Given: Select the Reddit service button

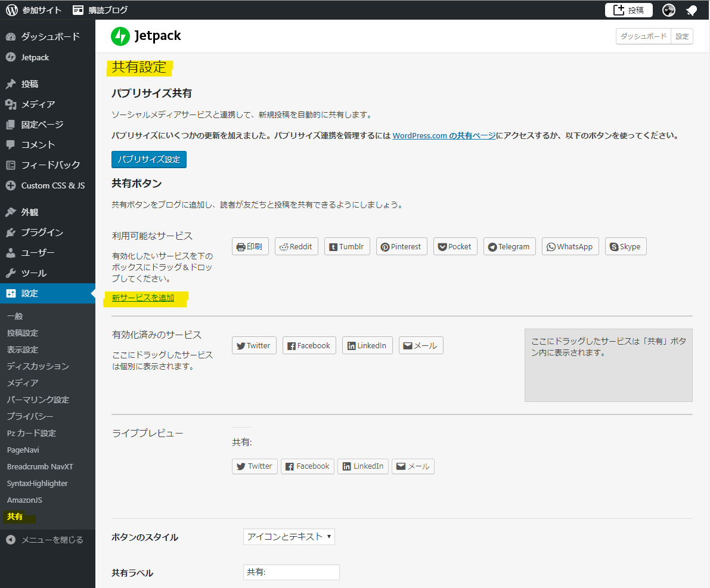Looking at the screenshot, I should (296, 246).
